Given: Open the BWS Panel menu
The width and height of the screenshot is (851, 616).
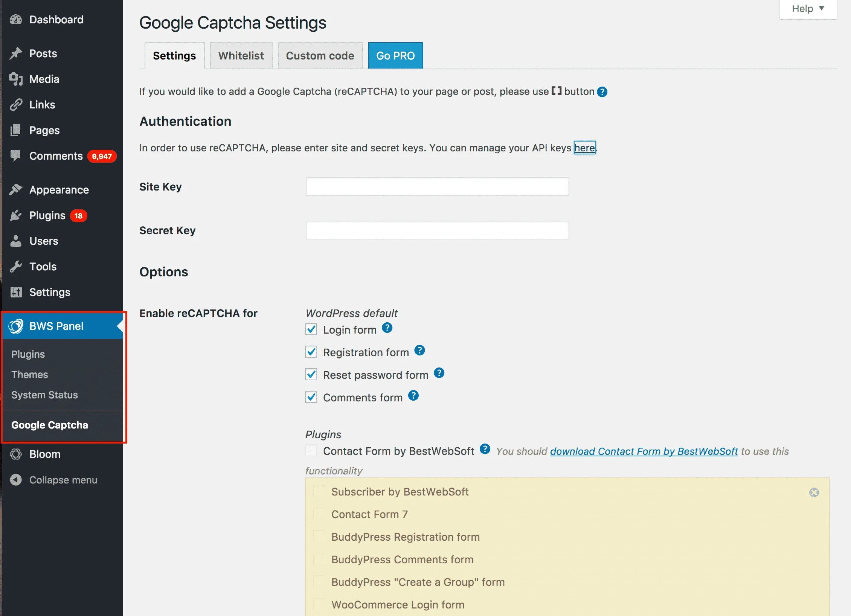Looking at the screenshot, I should [56, 326].
